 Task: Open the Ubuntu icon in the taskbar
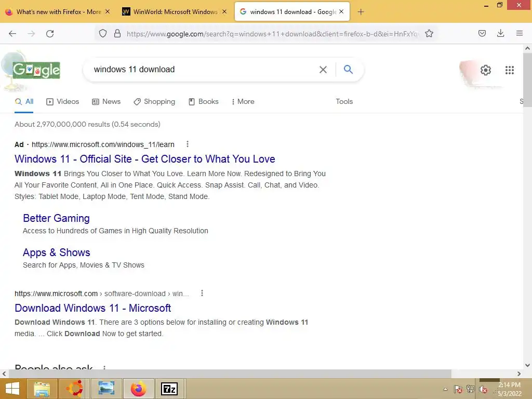[74, 389]
